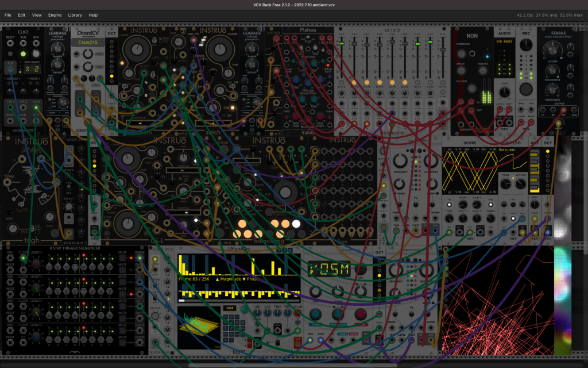588x368 pixels.
Task: Click the sequencer's first row CLOCK jack
Action: (x=23, y=258)
